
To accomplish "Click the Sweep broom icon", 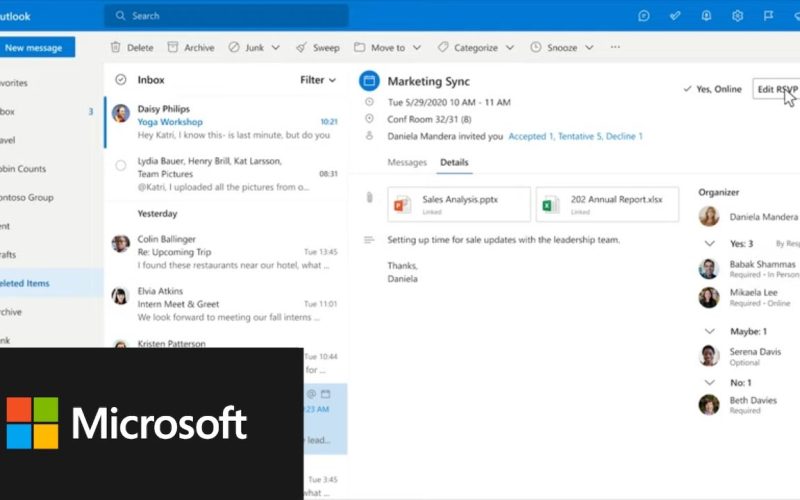I will [x=302, y=47].
